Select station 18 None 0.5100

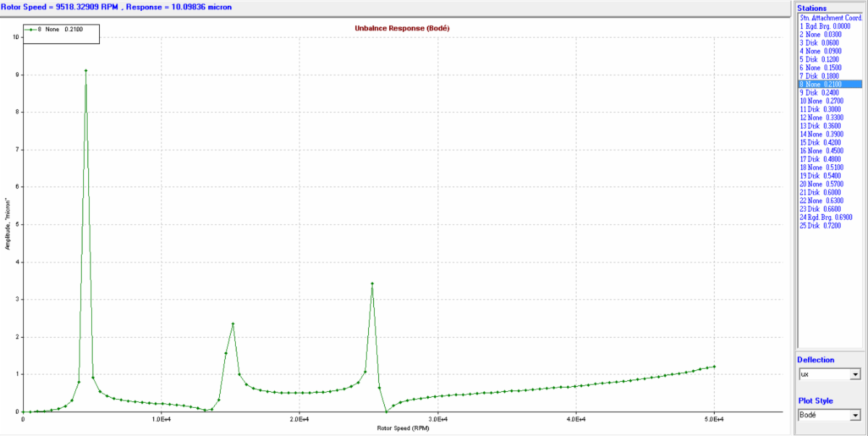coord(821,167)
